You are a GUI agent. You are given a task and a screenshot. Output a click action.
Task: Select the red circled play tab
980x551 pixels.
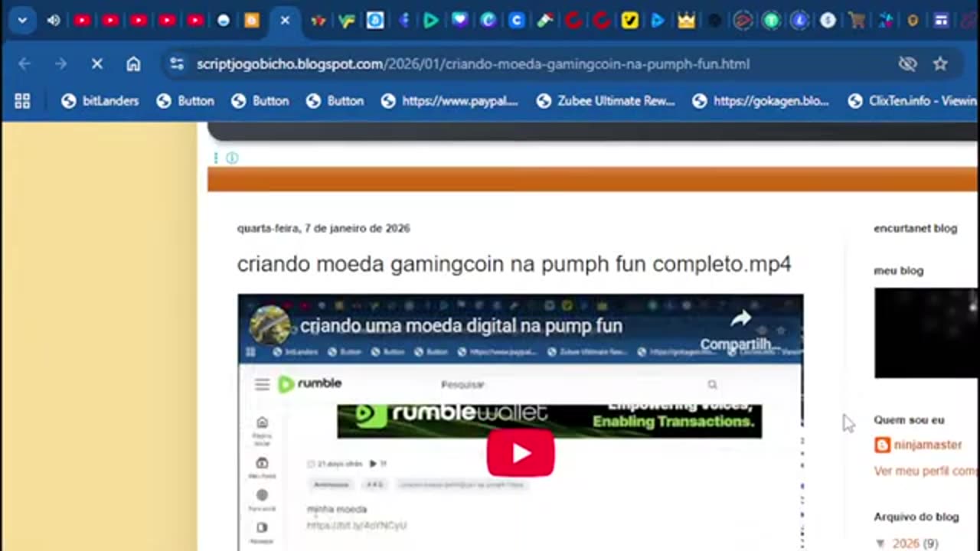pos(743,21)
